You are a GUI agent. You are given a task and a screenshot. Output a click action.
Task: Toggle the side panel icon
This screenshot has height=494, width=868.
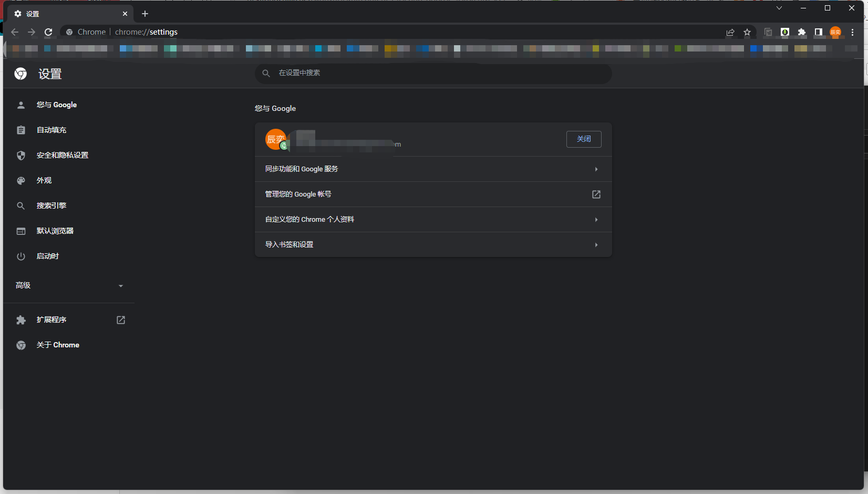pyautogui.click(x=818, y=32)
